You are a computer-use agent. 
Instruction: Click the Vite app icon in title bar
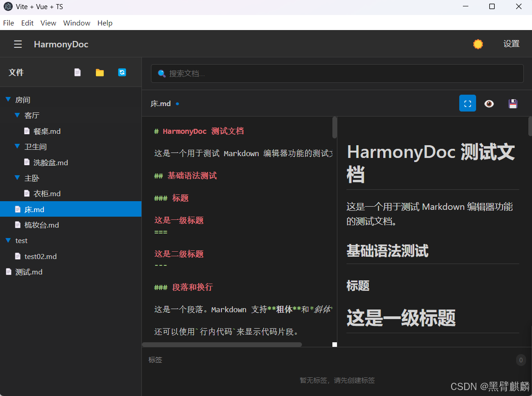[x=8, y=6]
